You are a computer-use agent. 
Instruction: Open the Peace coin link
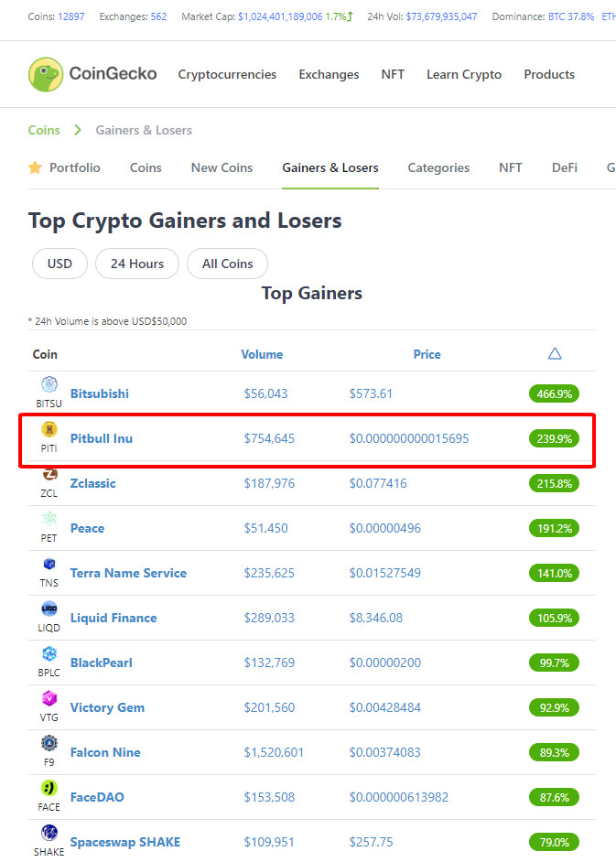click(88, 528)
